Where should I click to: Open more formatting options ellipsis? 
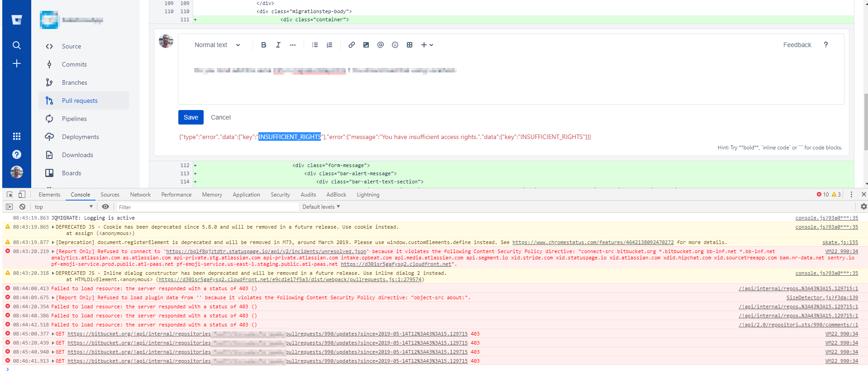pos(293,45)
